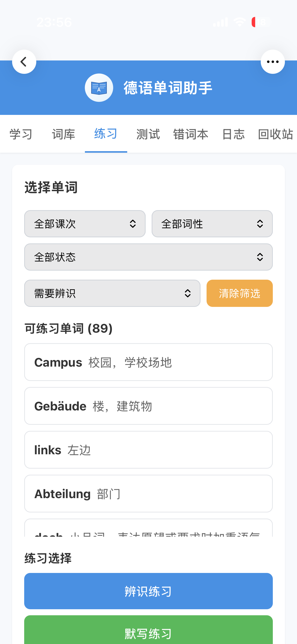The image size is (297, 644).
Task: Tap the battery indicator in status bar
Action: [260, 22]
